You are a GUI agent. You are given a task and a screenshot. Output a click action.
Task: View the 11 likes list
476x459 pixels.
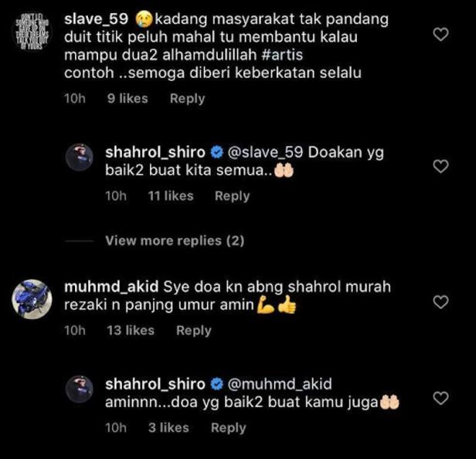click(171, 196)
